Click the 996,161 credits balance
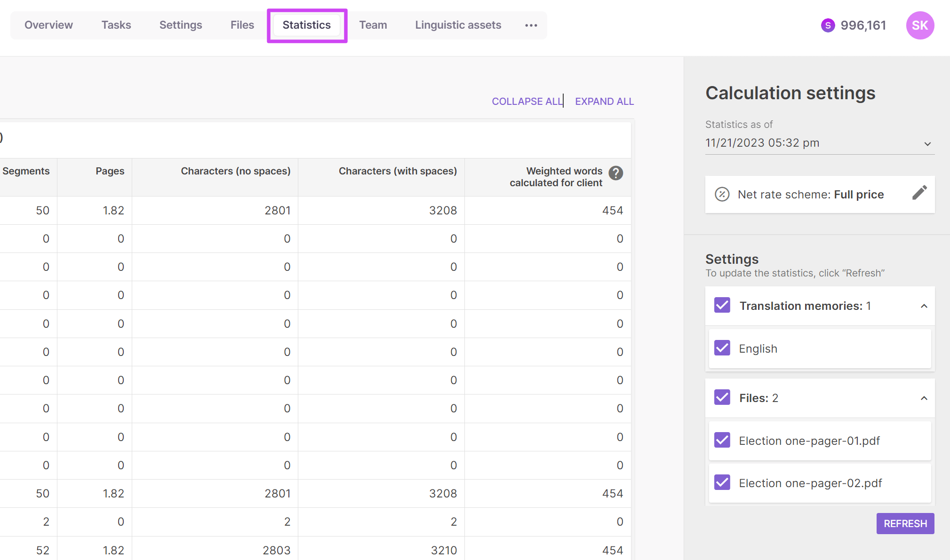 pos(863,25)
